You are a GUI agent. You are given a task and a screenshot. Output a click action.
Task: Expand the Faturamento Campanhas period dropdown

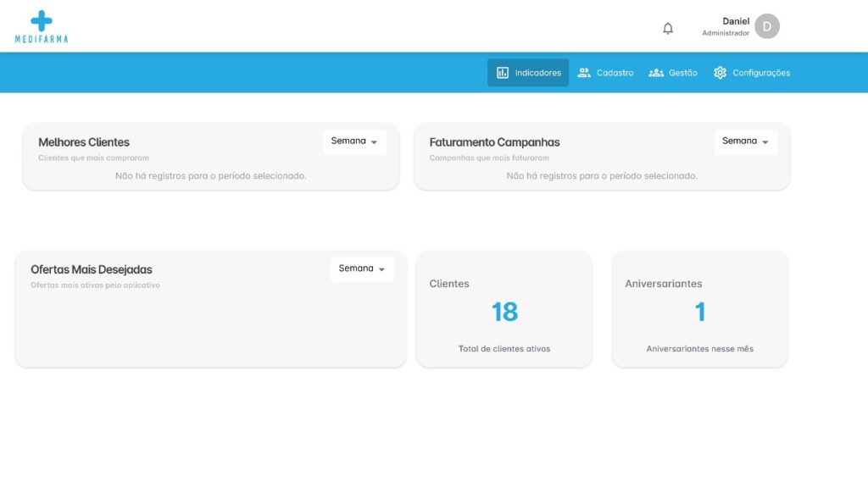746,141
